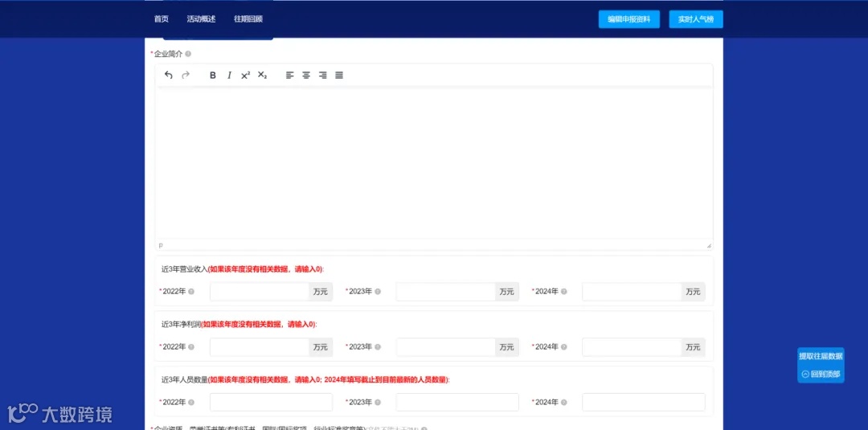This screenshot has height=430, width=868.
Task: Toggle bold formatting
Action: [212, 76]
